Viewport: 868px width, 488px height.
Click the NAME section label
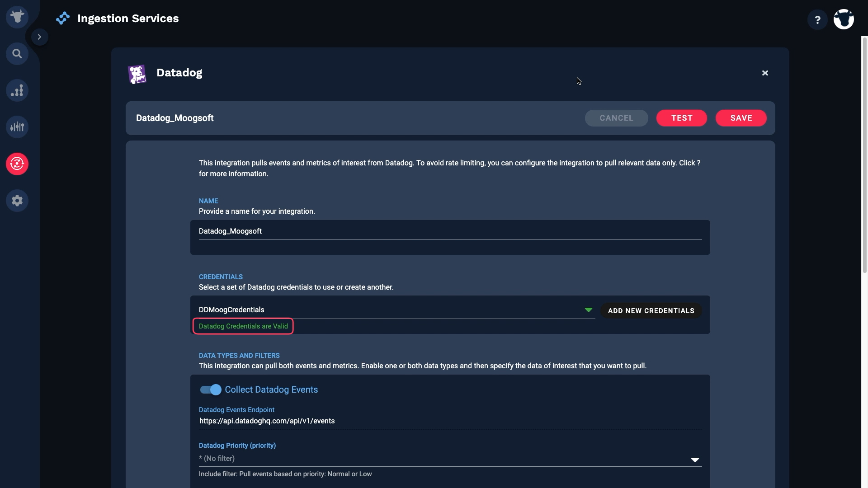point(208,201)
